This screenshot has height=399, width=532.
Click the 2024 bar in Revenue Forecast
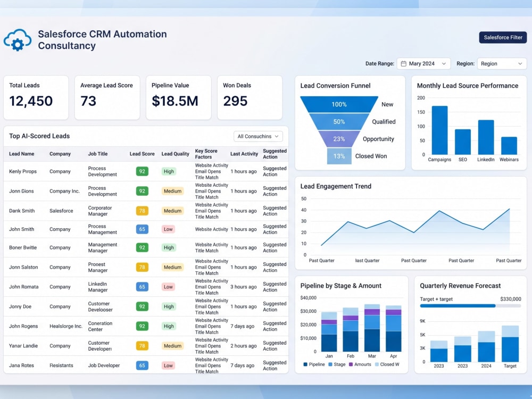[x=486, y=346]
